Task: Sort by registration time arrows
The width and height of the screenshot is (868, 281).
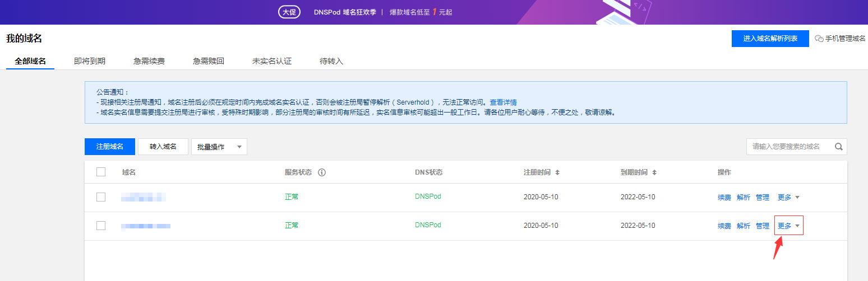Action: 557,172
